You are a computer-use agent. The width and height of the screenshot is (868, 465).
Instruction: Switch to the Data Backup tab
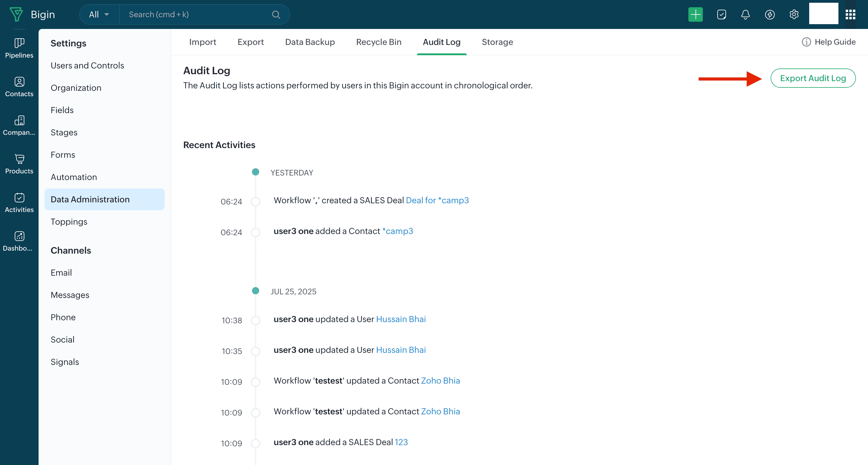coord(310,42)
